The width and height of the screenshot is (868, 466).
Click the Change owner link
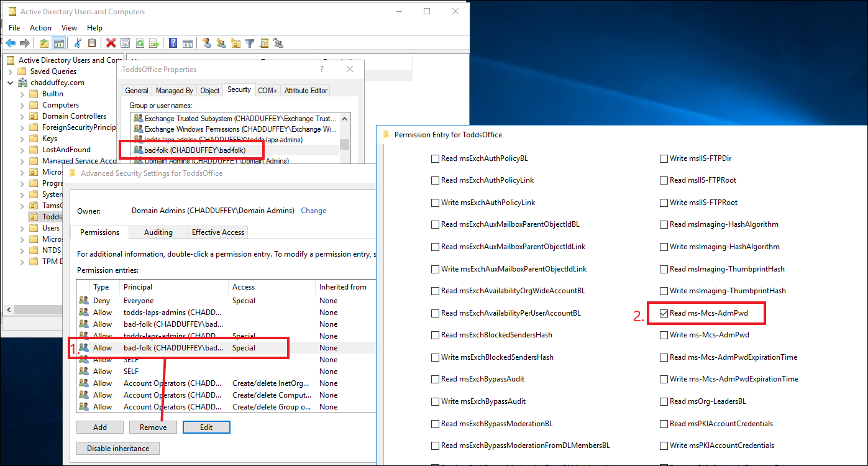[x=314, y=211]
